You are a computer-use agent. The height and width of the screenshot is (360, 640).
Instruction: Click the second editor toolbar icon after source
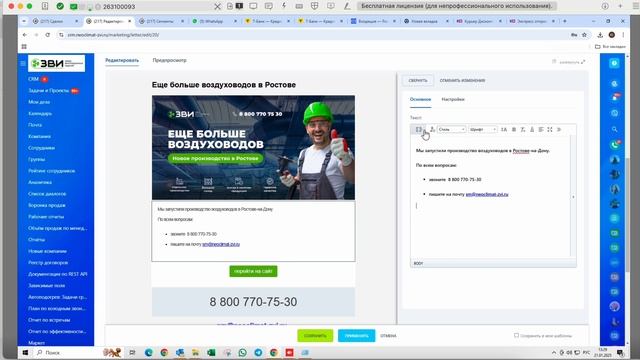point(432,129)
